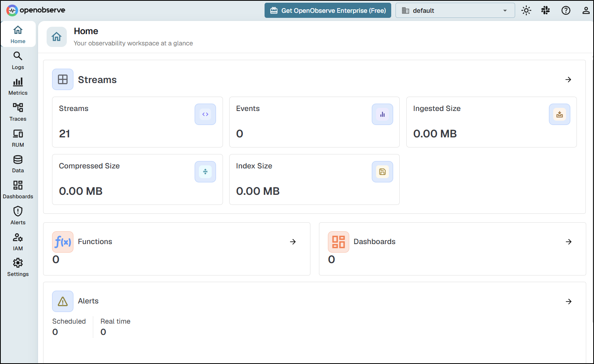Open Metrics from the sidebar
The width and height of the screenshot is (594, 364).
18,86
